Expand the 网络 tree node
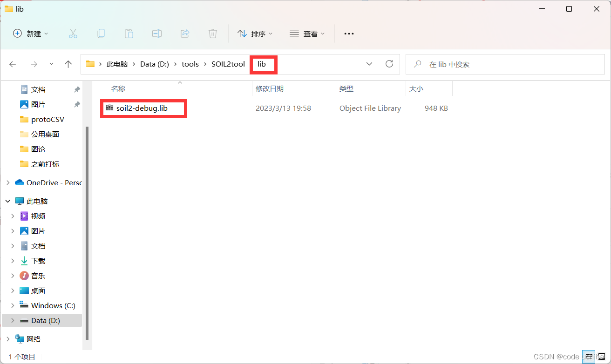The width and height of the screenshot is (611, 364). (x=8, y=339)
